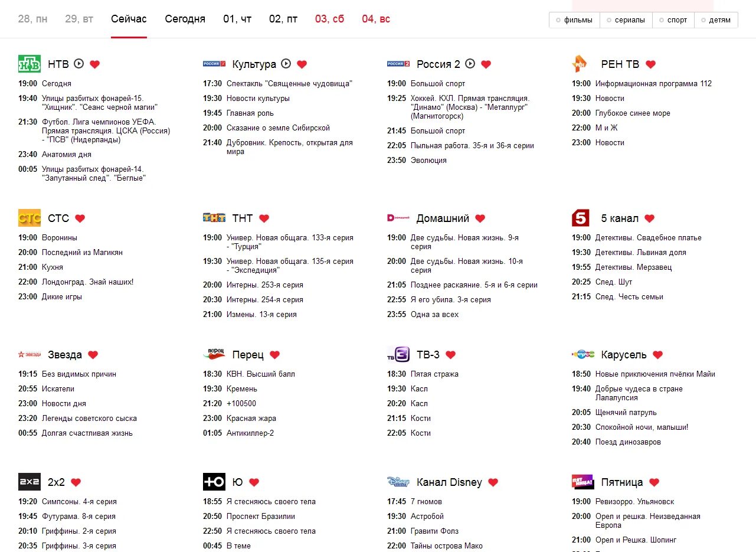Screen dimensions: 756x552
Task: Open the Россия 2 channel title link
Action: 438,64
